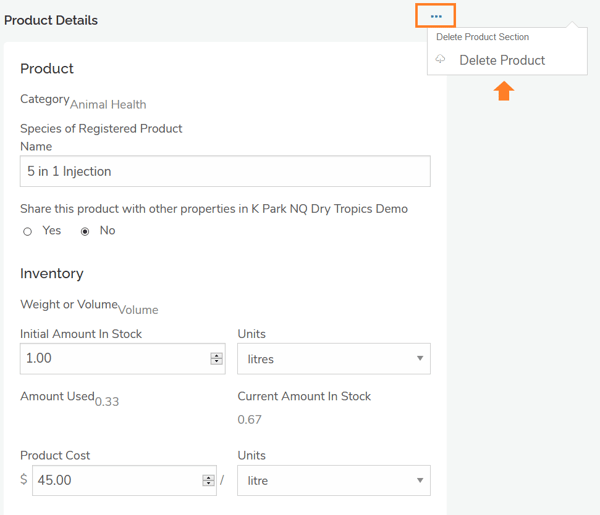Increment Product Cost using the up arrow
The image size is (600, 515).
208,477
